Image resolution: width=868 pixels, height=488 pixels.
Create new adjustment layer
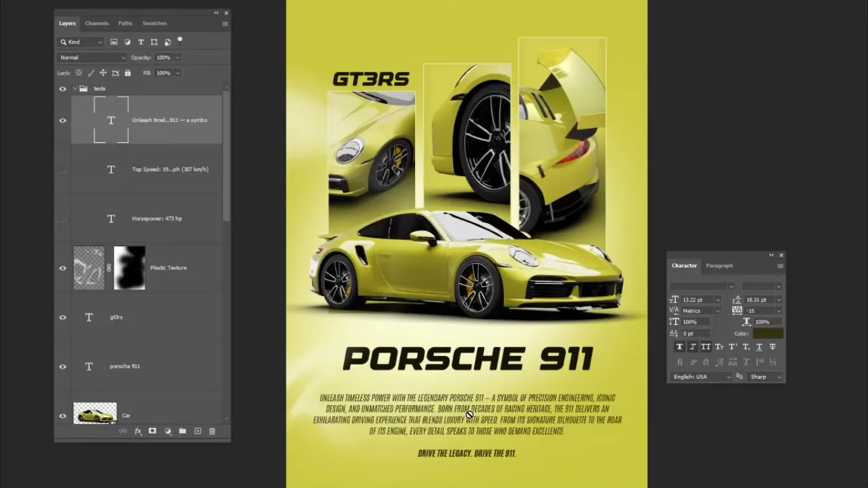pos(167,431)
